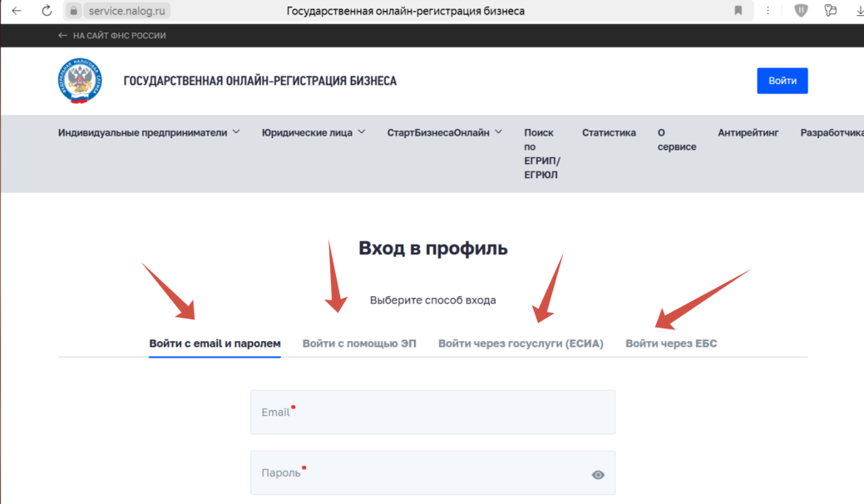Open the shield protection extension icon
This screenshot has height=504, width=864.
(x=801, y=11)
